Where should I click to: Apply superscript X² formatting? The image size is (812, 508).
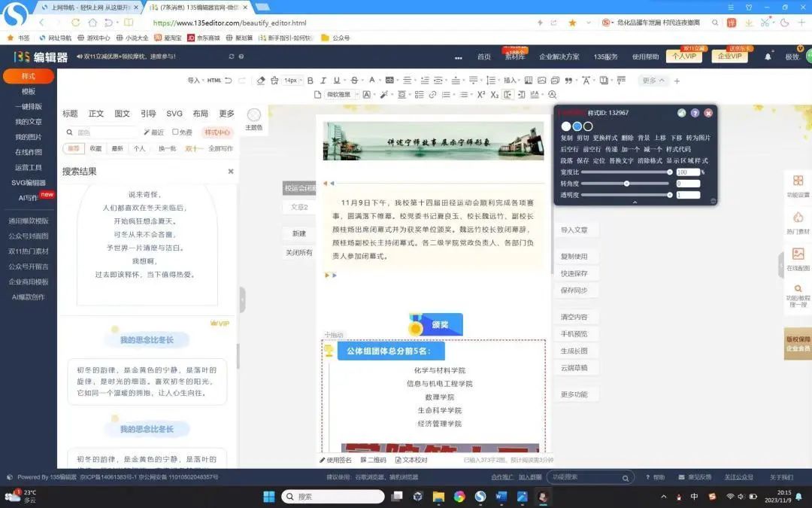click(x=481, y=95)
